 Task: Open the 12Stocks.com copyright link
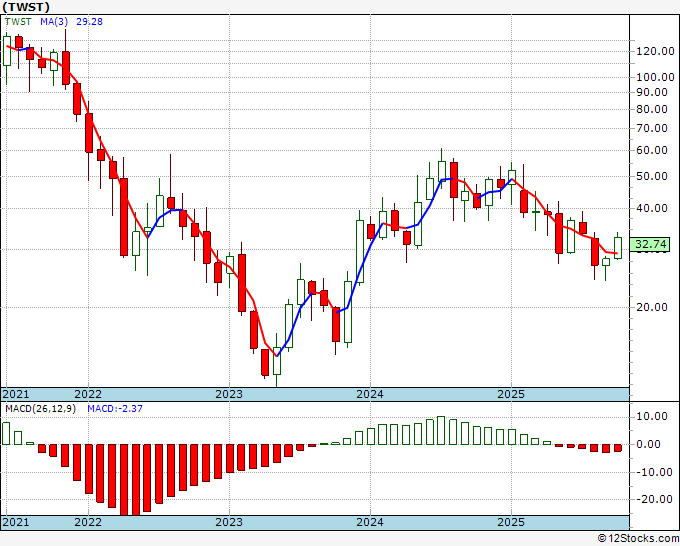[x=638, y=539]
